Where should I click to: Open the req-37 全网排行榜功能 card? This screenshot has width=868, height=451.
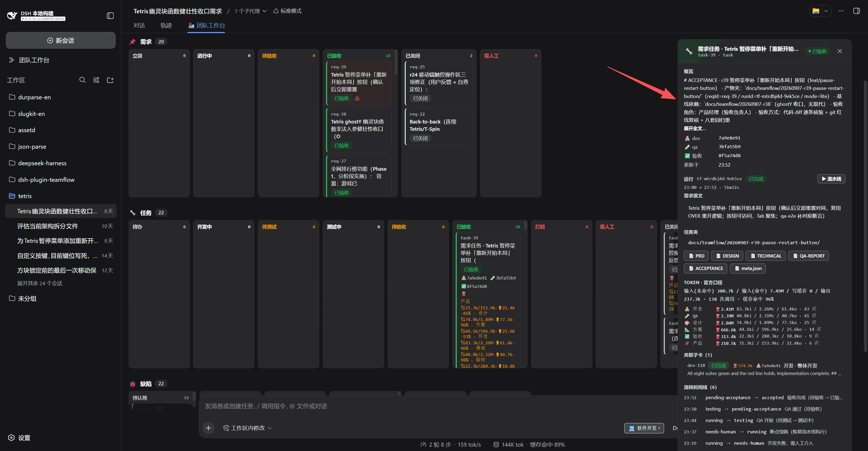click(x=359, y=176)
